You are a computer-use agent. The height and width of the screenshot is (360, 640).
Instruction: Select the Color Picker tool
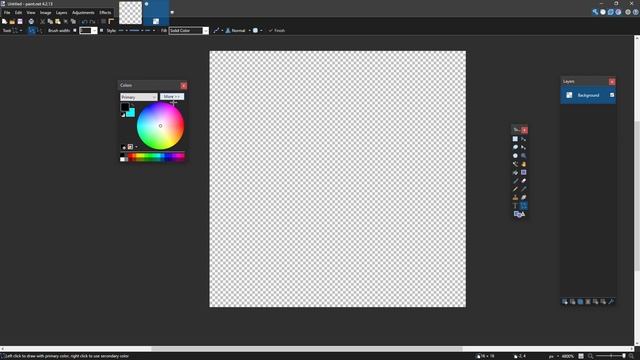pos(523,189)
